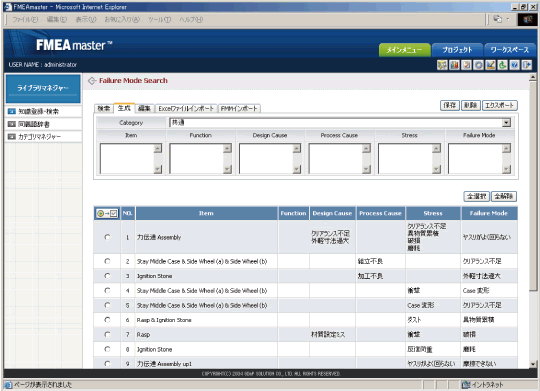This screenshot has width=540, height=391.
Task: Click icon beside 同義語辞書 sidebar item
Action: tap(12, 124)
